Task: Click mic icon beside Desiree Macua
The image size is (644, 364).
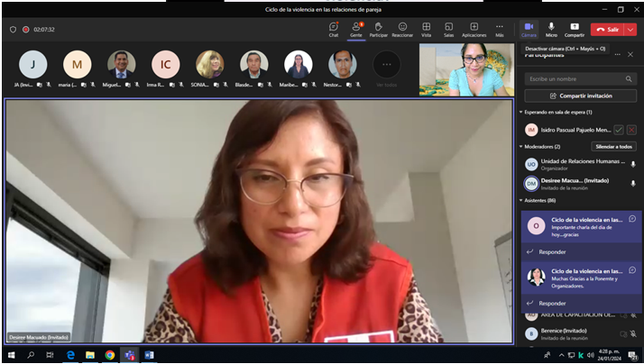Action: 633,184
